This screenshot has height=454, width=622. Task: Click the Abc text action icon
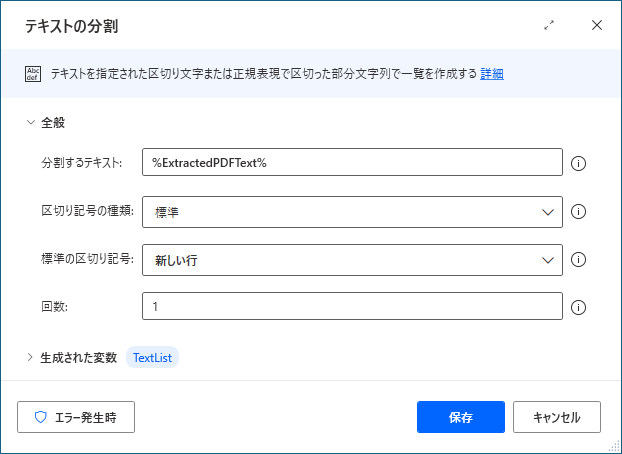click(32, 73)
